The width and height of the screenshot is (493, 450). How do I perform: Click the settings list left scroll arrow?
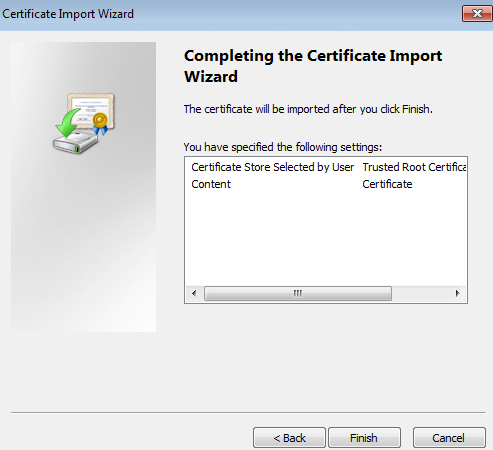[194, 293]
